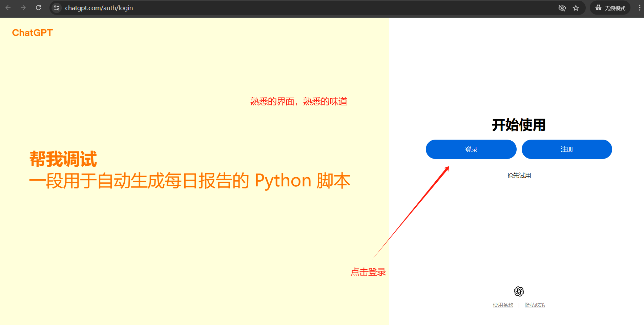Image resolution: width=644 pixels, height=325 pixels.
Task: Open the 使用条款 terms link
Action: (503, 305)
